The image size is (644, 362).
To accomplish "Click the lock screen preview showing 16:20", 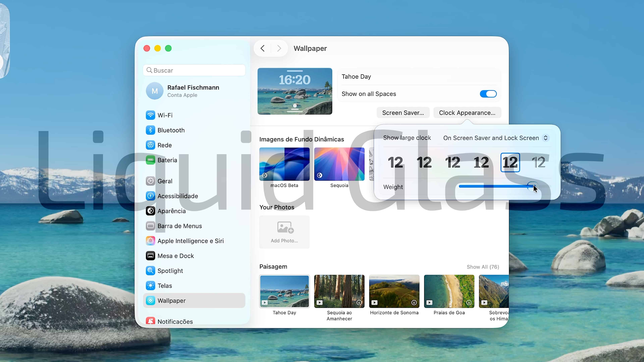I will tap(295, 91).
